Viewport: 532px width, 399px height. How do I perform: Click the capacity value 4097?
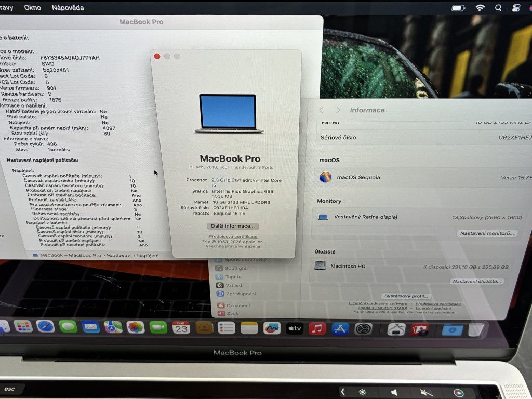[x=109, y=128]
